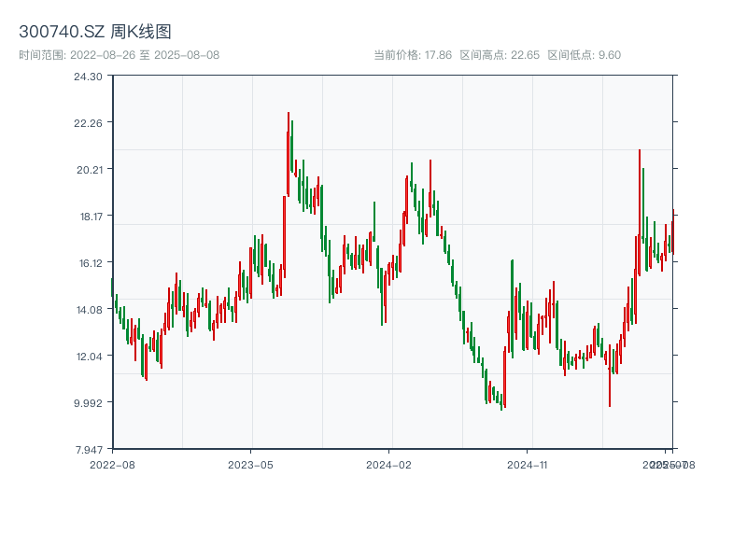This screenshot has width=747, height=560.
Task: Click the tallest red candle near 22.65 peak
Action: coord(289,154)
